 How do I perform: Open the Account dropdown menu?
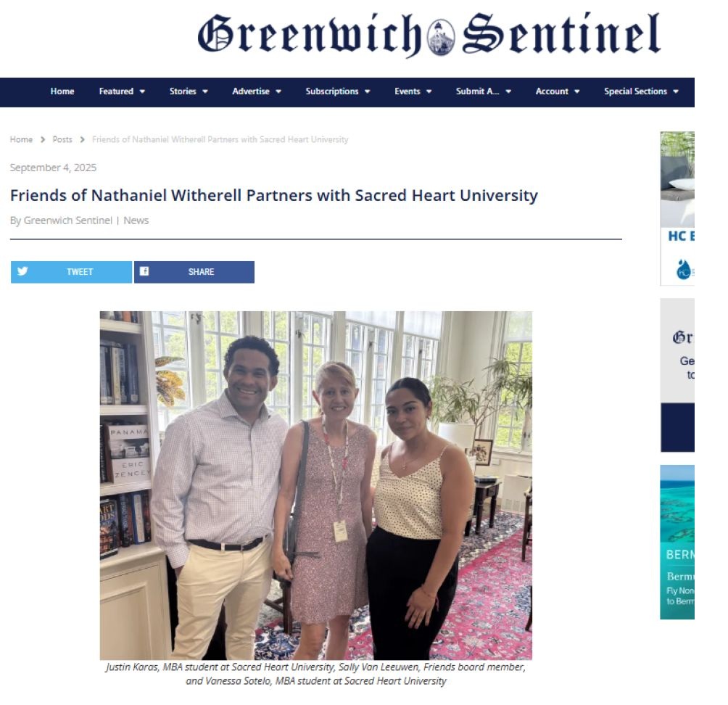coord(557,91)
